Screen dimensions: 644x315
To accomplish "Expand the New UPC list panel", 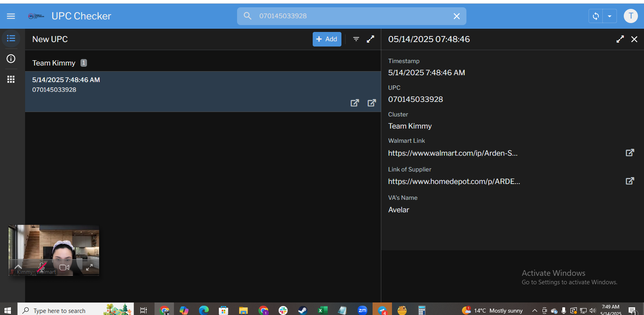I will pos(370,39).
